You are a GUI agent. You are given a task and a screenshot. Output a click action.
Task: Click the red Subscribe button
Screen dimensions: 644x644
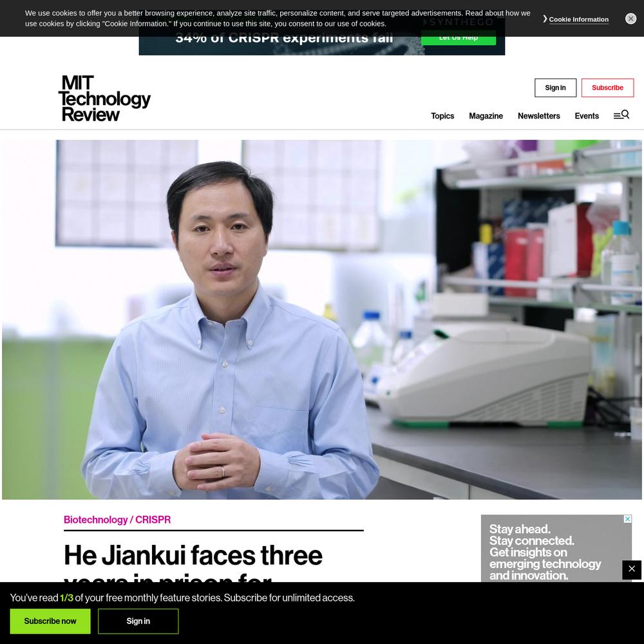click(x=607, y=88)
